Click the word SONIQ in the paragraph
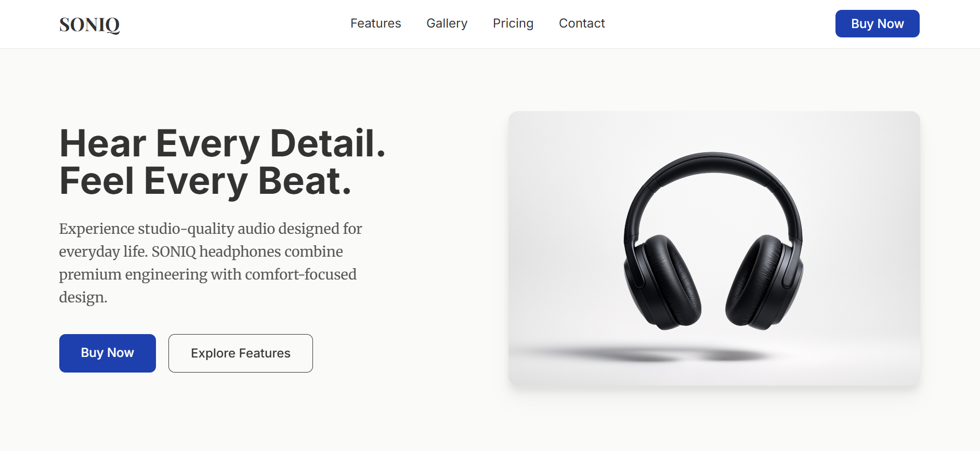Image resolution: width=980 pixels, height=451 pixels. 174,251
